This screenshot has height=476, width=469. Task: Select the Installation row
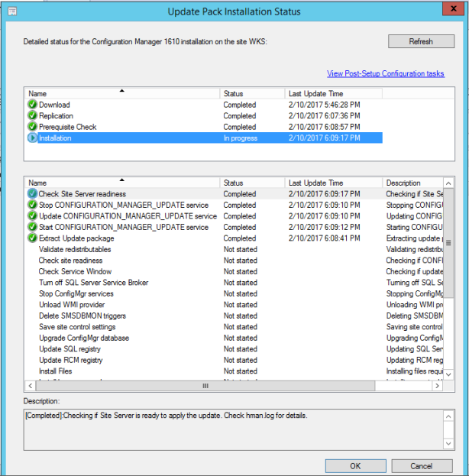[205, 138]
